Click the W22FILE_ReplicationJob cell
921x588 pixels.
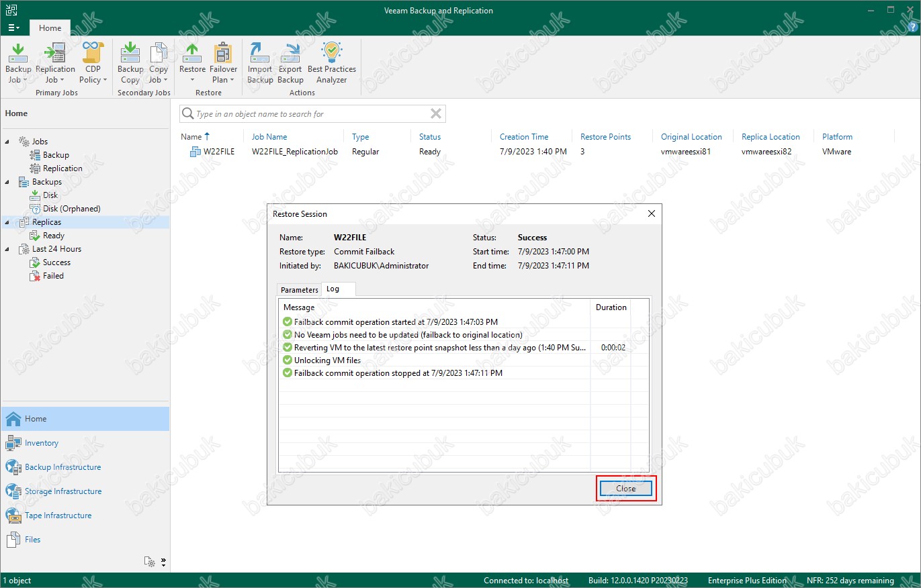[295, 152]
